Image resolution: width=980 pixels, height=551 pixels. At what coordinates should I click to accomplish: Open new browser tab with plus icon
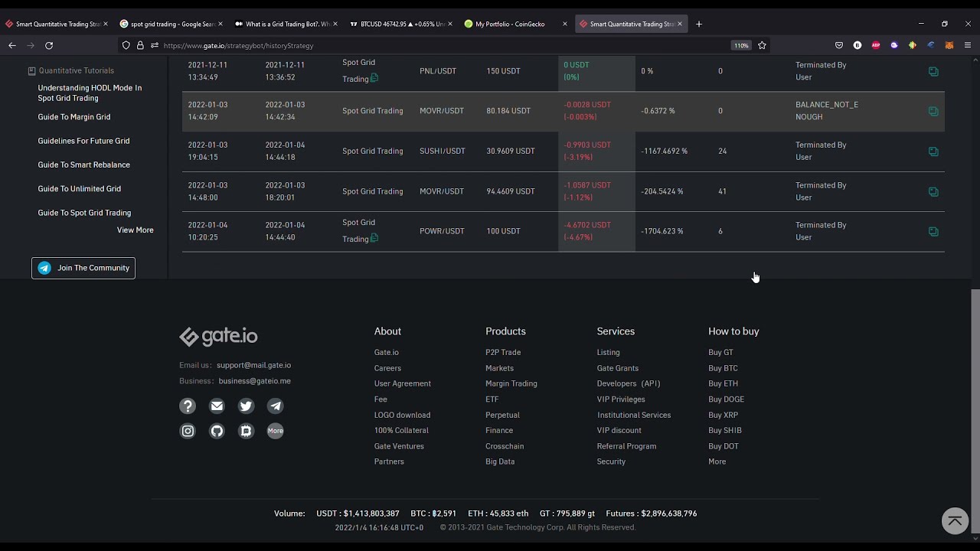click(x=698, y=24)
